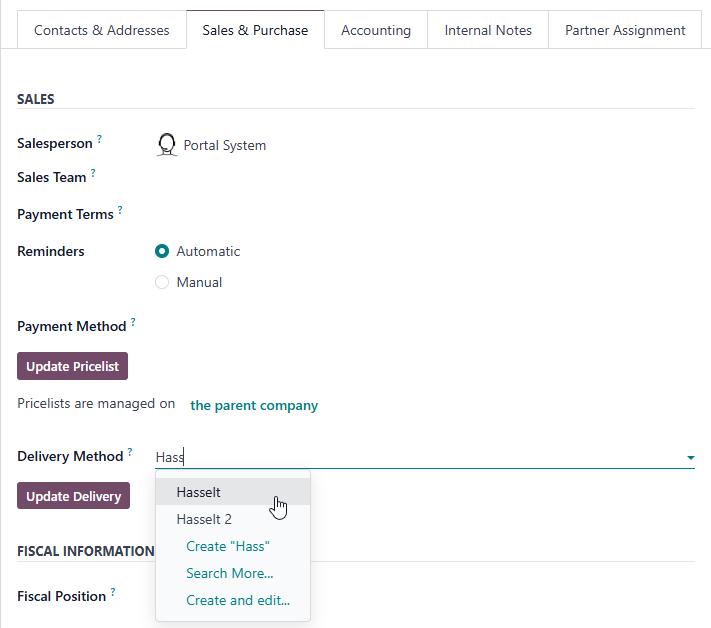
Task: Click the Payment Terms help question mark
Action: 120,211
